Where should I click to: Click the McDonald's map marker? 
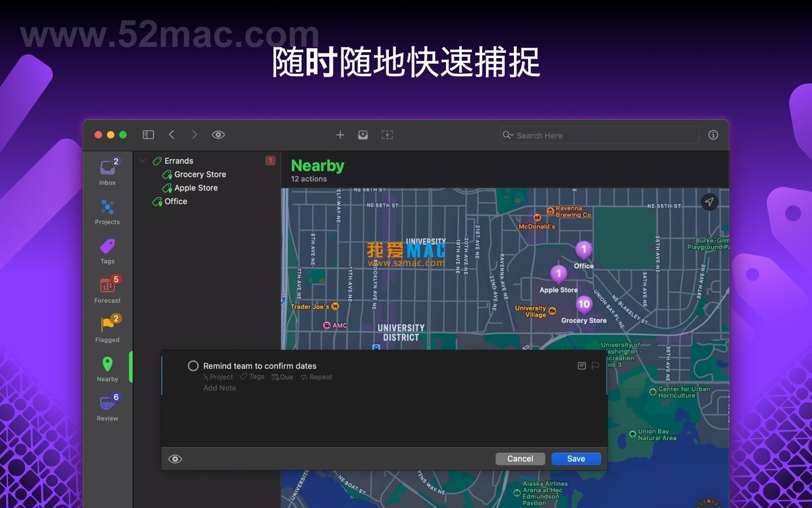[537, 217]
